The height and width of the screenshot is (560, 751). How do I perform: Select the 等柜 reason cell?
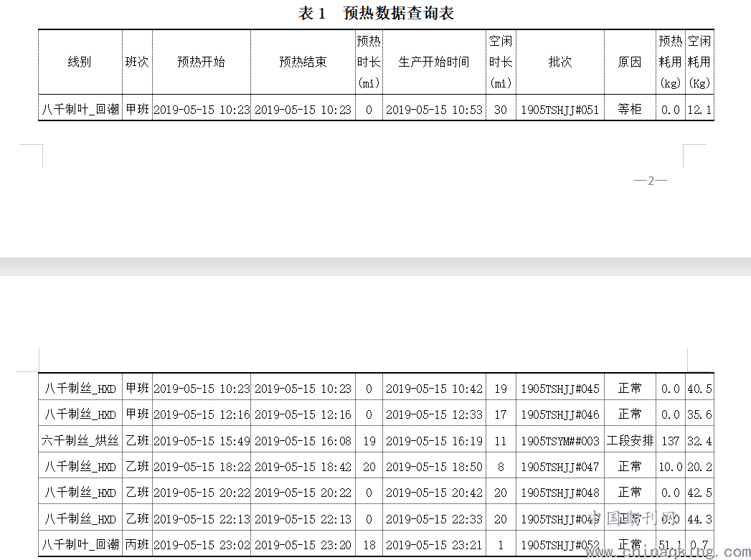click(629, 110)
